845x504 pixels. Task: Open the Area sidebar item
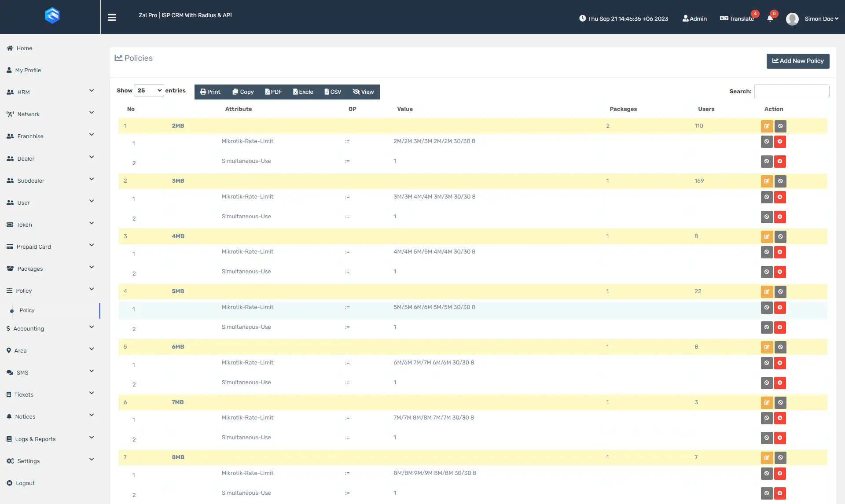50,350
